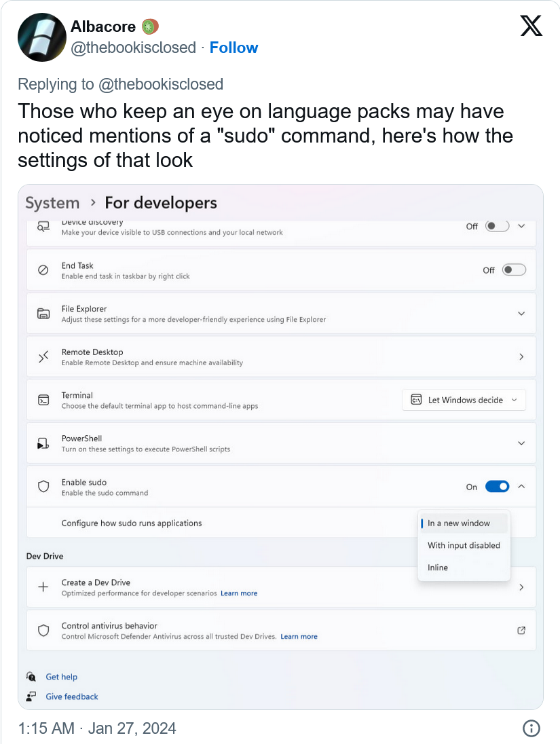Click the 'File Explorer' setting title

[x=84, y=309]
